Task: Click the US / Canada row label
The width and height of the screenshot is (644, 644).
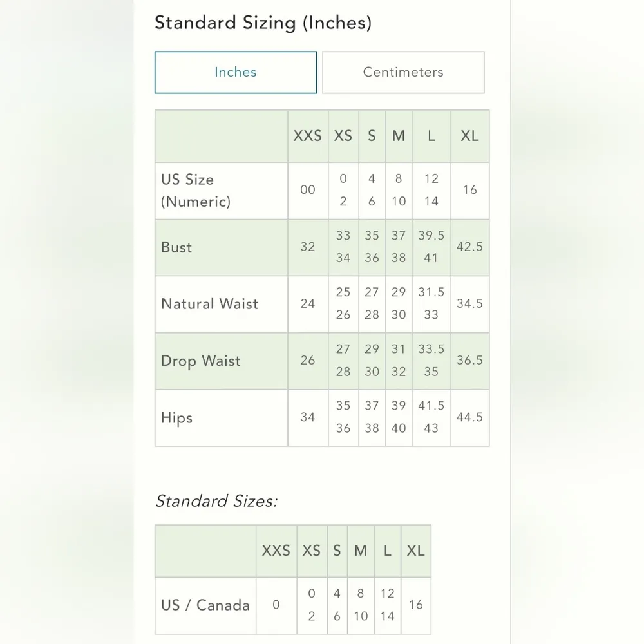Action: 205,605
